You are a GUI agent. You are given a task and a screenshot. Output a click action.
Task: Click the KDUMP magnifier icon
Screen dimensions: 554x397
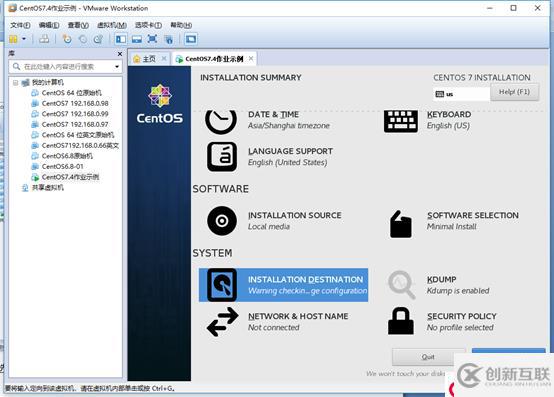click(x=402, y=285)
